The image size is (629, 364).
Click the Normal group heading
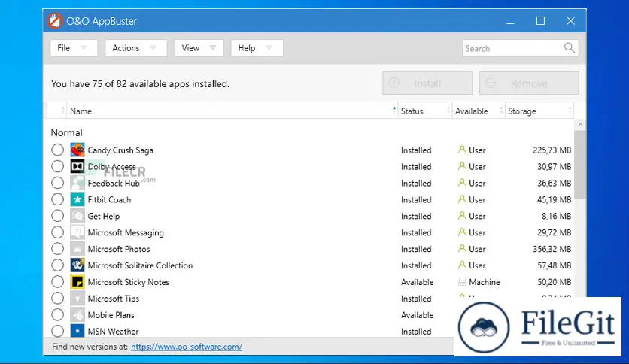click(x=67, y=132)
